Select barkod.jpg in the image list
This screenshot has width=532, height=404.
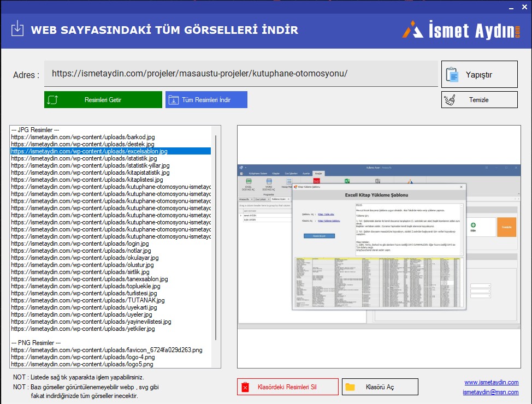tap(83, 137)
